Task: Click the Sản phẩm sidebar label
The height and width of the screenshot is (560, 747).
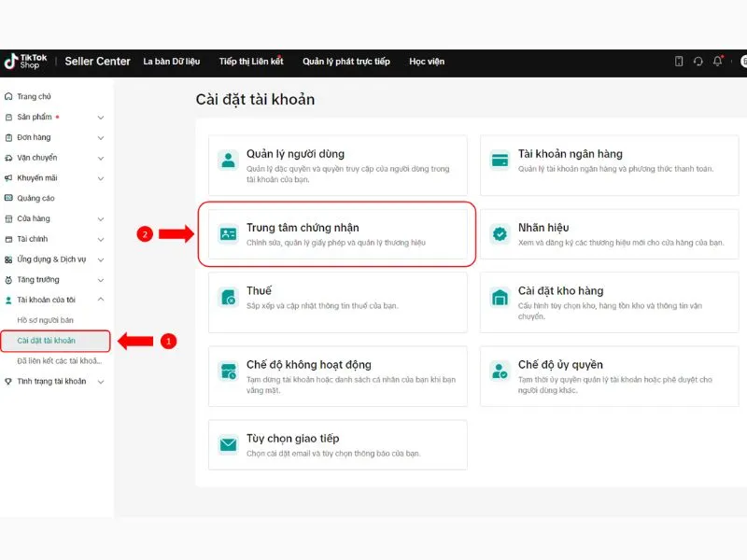Action: [35, 117]
